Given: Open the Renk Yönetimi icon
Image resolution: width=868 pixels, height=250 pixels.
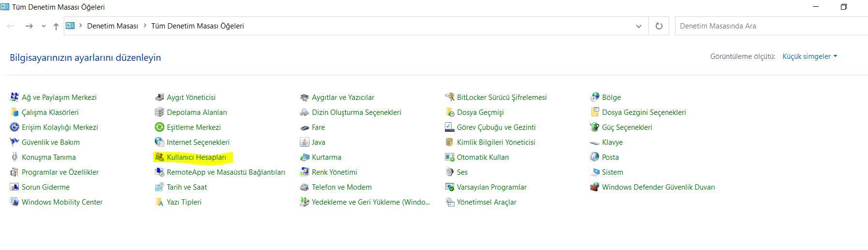Looking at the screenshot, I should (x=304, y=172).
